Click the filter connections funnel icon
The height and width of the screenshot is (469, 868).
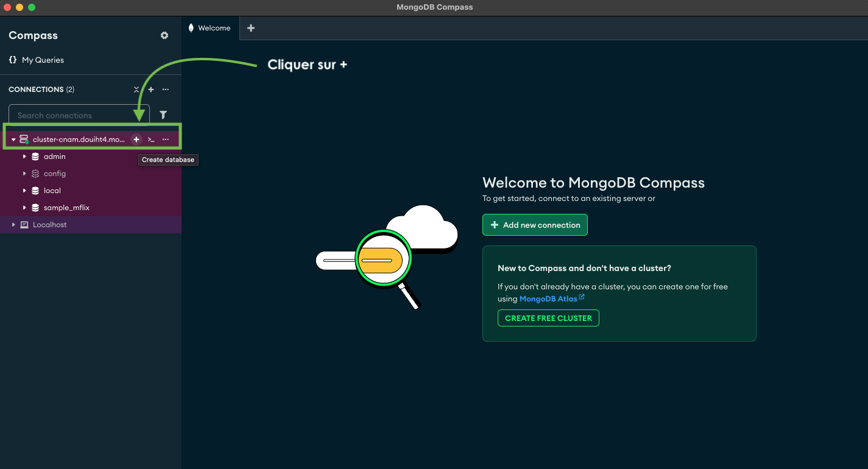[163, 115]
